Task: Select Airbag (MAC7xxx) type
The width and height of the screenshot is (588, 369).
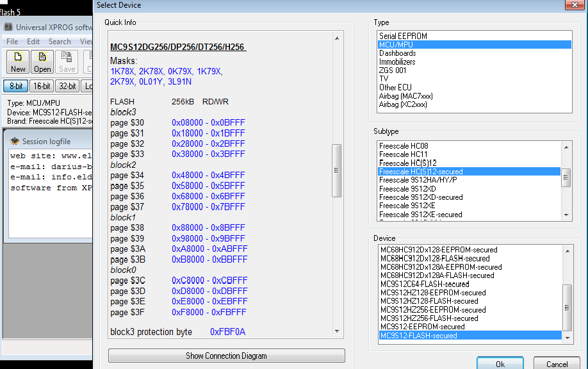Action: click(x=475, y=96)
